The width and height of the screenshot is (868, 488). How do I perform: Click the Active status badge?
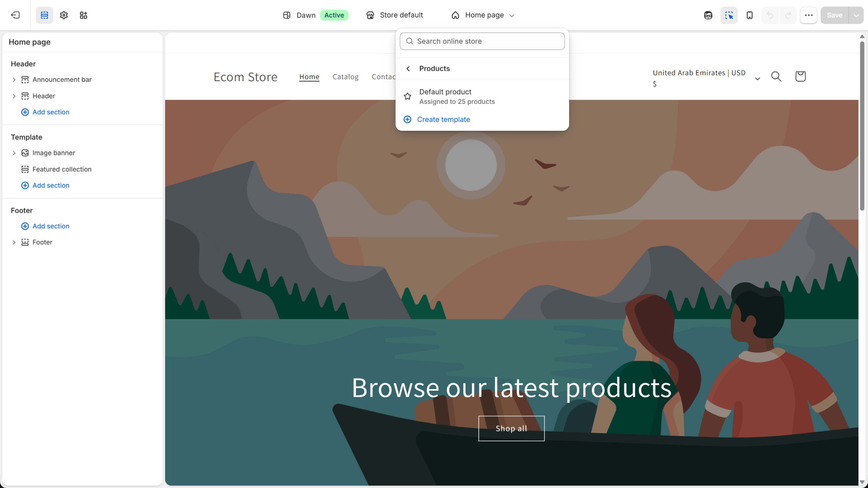[x=334, y=15]
